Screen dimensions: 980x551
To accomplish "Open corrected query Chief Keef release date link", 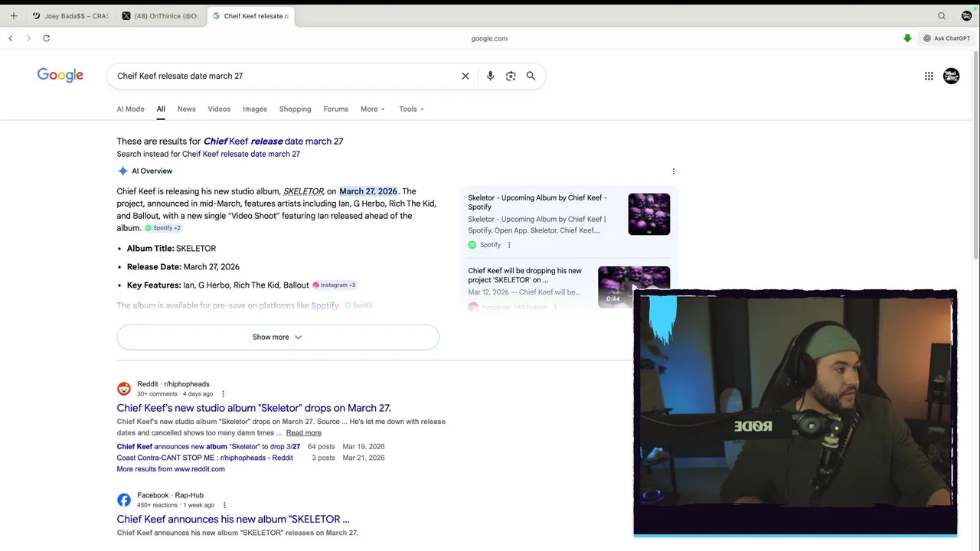I will pos(273,141).
